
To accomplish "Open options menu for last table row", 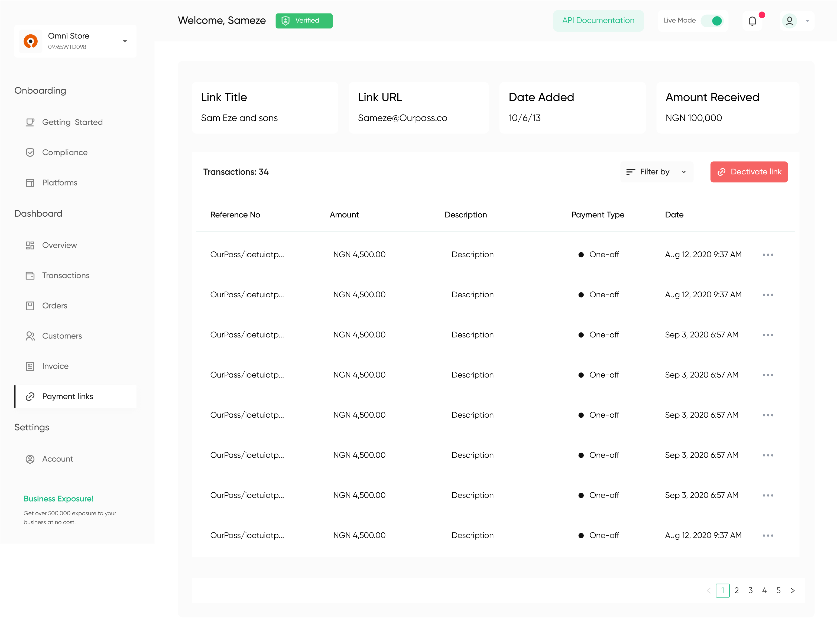I will click(768, 536).
